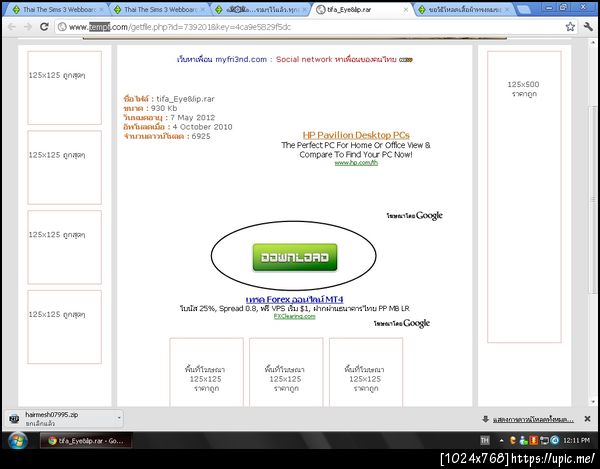
Task: Open the Forex MT4 ad headline
Action: click(x=294, y=299)
